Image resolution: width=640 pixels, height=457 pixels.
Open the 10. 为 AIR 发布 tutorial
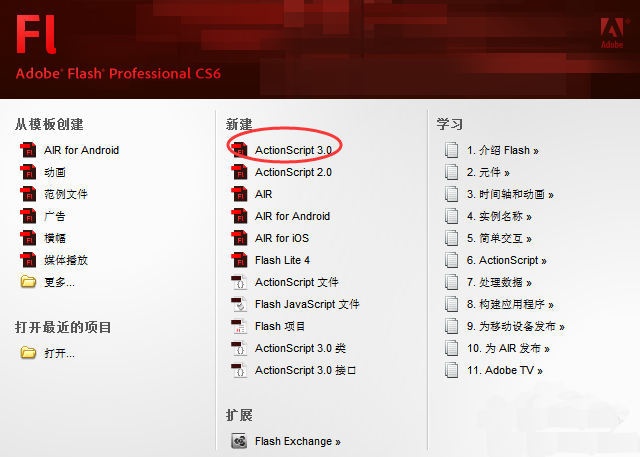coord(508,348)
